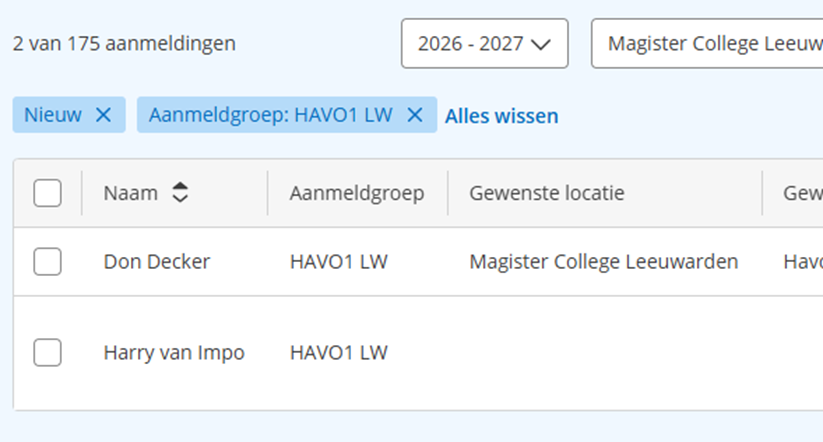
Task: Select the Aanmeldgroep: HAVO1 LW chip label
Action: [270, 114]
